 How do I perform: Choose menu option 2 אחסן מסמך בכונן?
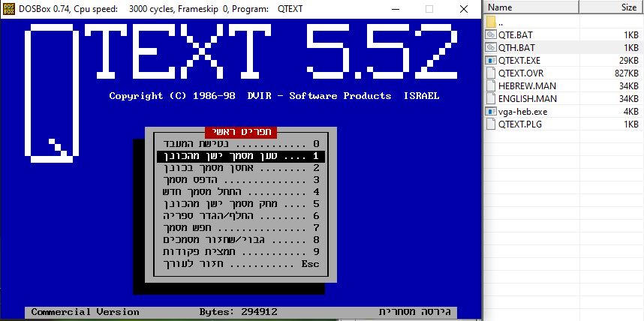241,168
